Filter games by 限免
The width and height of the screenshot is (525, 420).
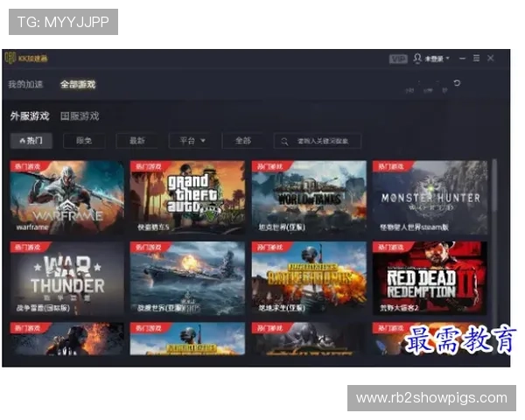[x=84, y=141]
